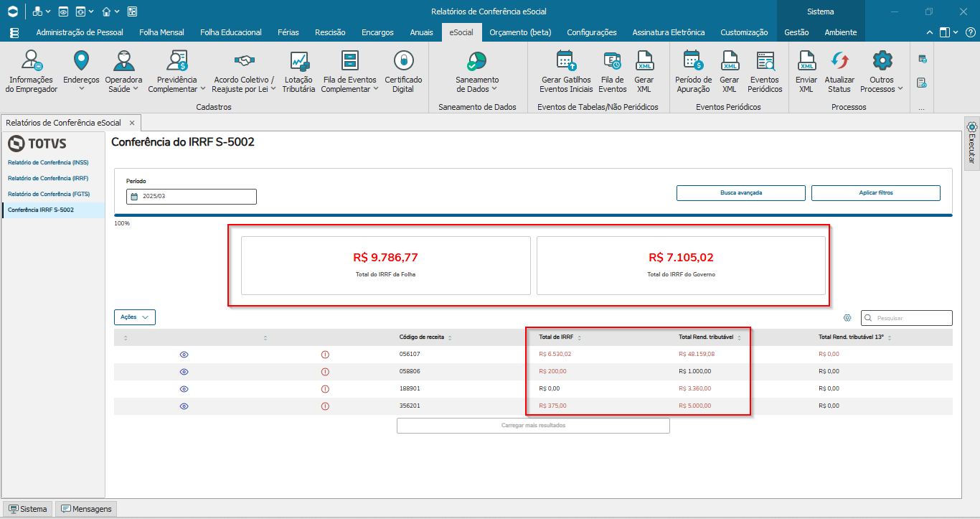980x519 pixels.
Task: Open Informações do Empregador in the ribbon
Action: 31,72
